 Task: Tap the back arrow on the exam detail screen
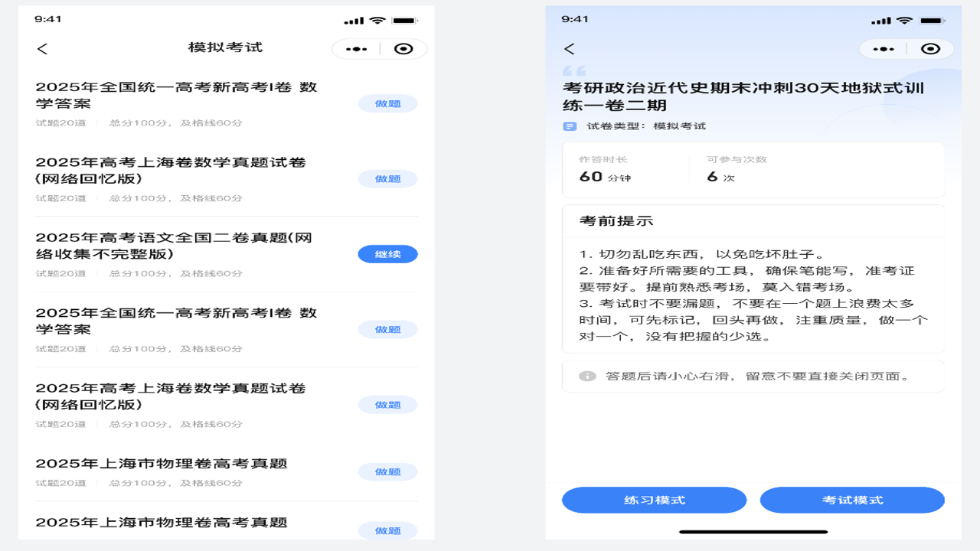(569, 49)
